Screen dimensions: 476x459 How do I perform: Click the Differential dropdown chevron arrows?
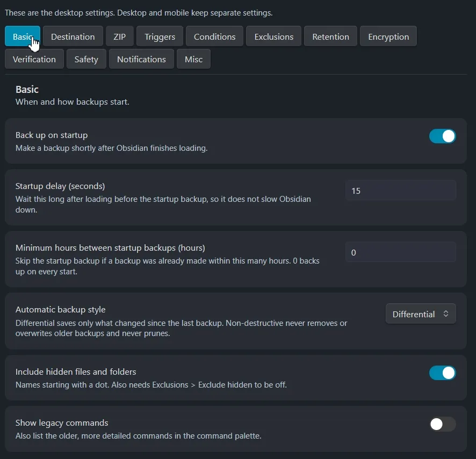tap(445, 314)
